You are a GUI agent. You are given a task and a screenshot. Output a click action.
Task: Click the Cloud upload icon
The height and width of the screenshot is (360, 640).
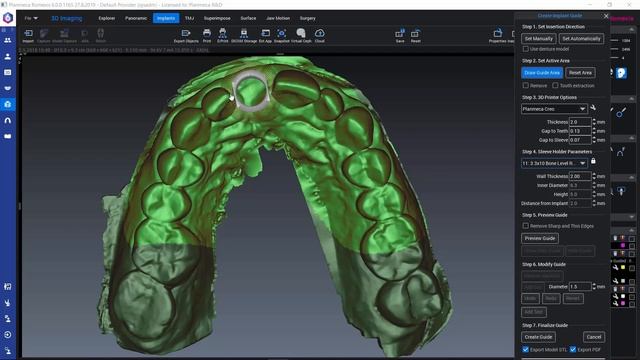(320, 35)
